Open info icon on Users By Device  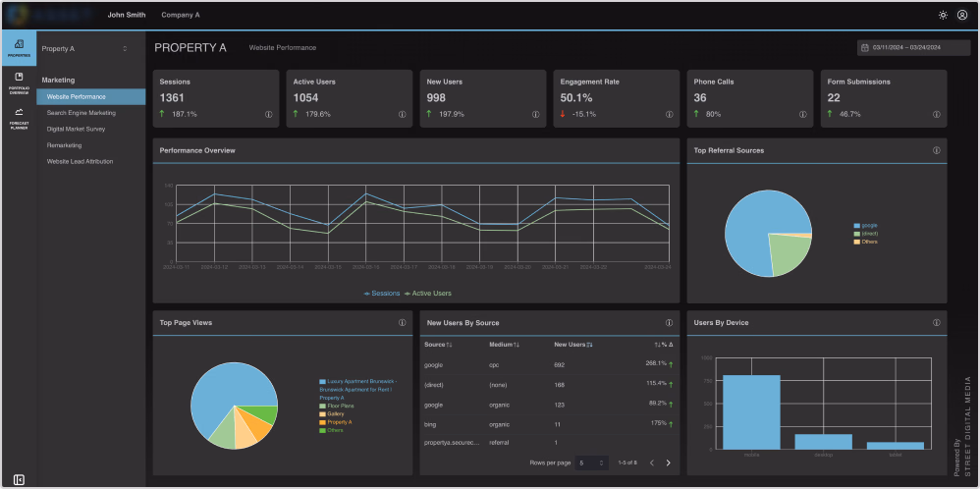coord(936,323)
